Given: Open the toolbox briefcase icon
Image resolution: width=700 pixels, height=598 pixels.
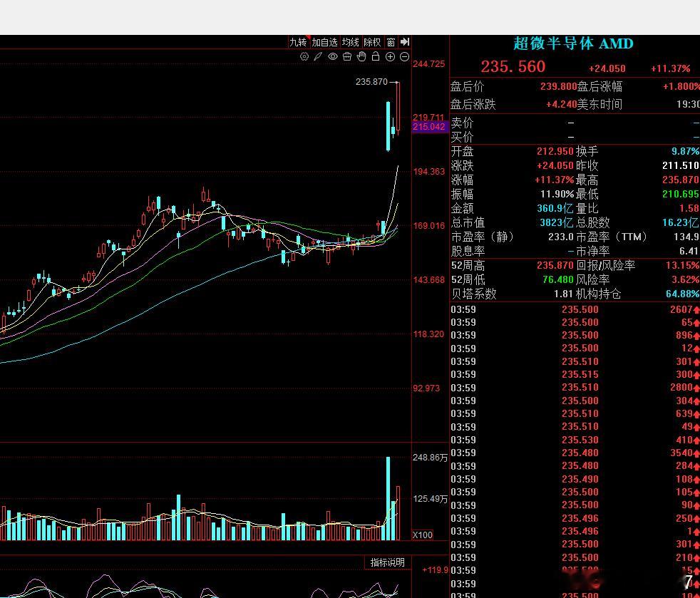Looking at the screenshot, I should click(x=347, y=56).
